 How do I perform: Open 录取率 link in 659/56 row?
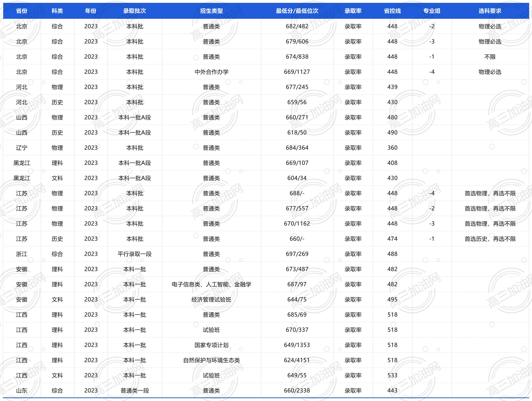(353, 102)
